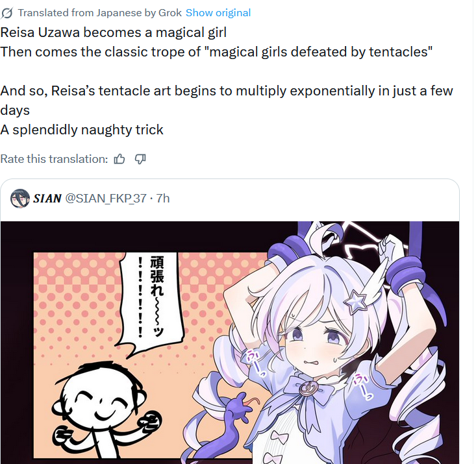The width and height of the screenshot is (476, 464).
Task: Click the Grok translation icon
Action: click(x=6, y=13)
